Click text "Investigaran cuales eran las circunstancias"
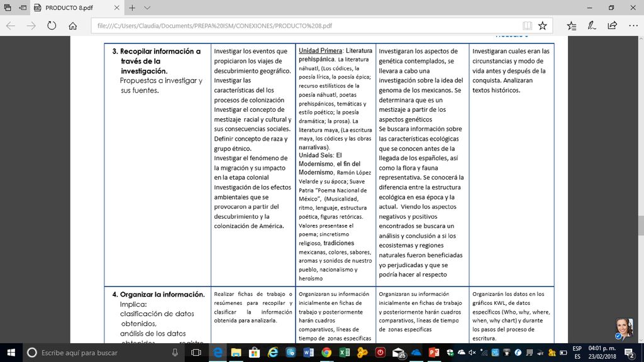Viewport: 644px width, 362px height. pos(511,56)
